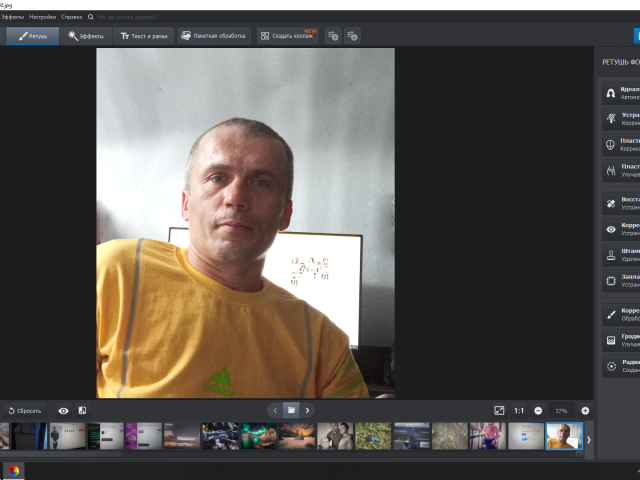
Task: Click the zoom in plus button
Action: 585,411
